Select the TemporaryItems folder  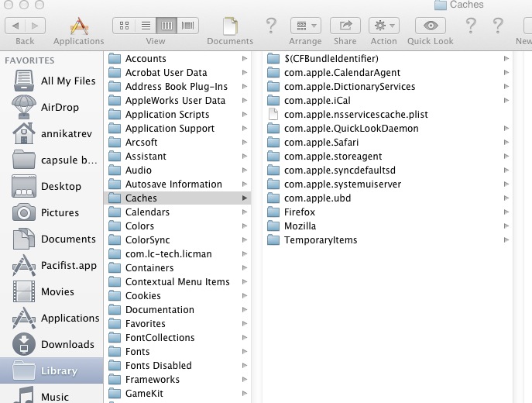pos(387,239)
